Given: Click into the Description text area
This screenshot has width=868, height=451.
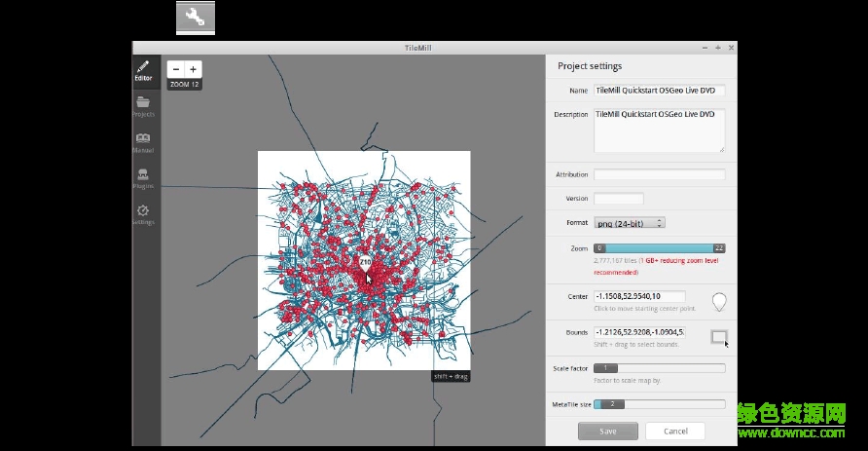Looking at the screenshot, I should 660,130.
